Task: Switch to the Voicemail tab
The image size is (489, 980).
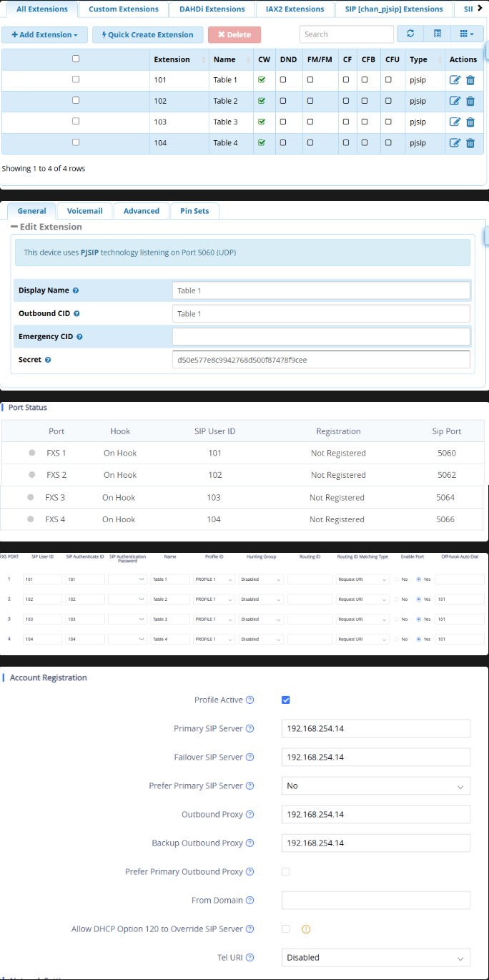Action: point(84,211)
